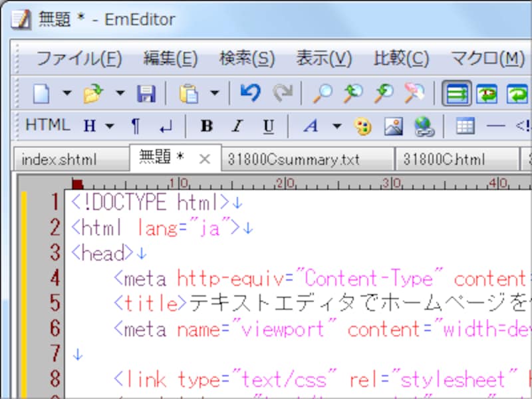Switch to 31800Csummary.txt tab
The image size is (532, 399).
click(x=308, y=159)
